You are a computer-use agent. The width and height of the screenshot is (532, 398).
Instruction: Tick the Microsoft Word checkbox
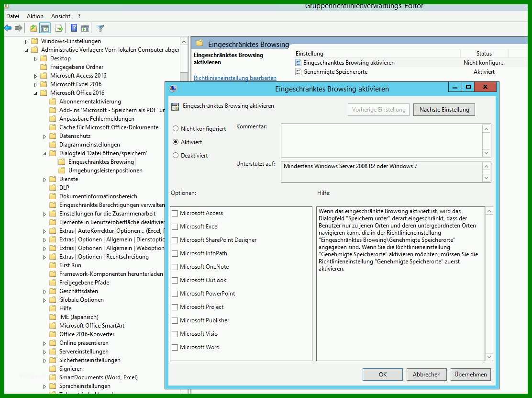pyautogui.click(x=175, y=347)
